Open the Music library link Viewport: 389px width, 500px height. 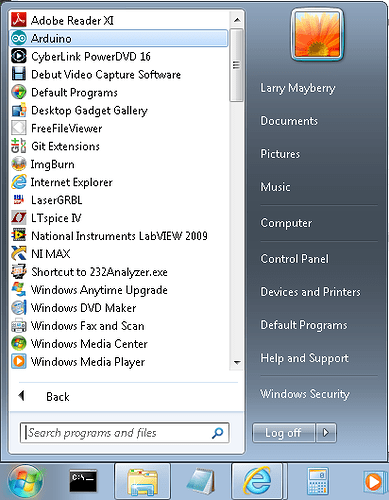(x=275, y=187)
